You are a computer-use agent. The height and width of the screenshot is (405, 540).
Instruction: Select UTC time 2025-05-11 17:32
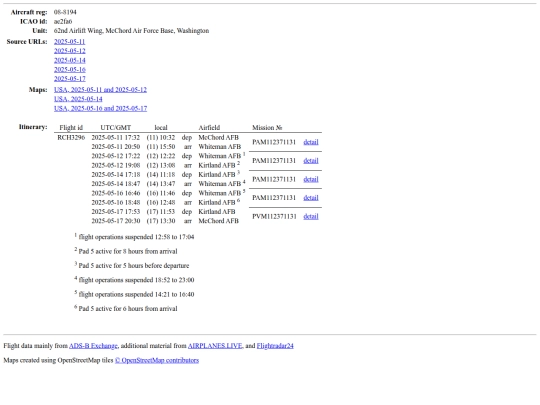tap(116, 137)
